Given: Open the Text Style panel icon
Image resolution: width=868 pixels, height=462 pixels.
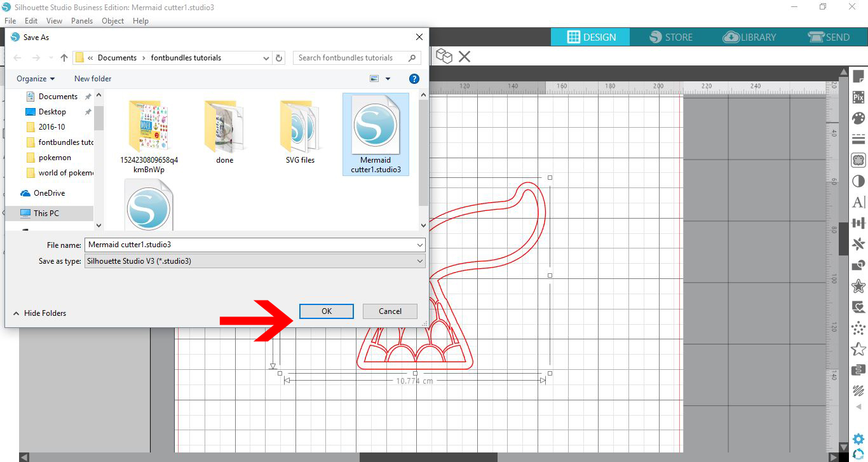Looking at the screenshot, I should [858, 202].
